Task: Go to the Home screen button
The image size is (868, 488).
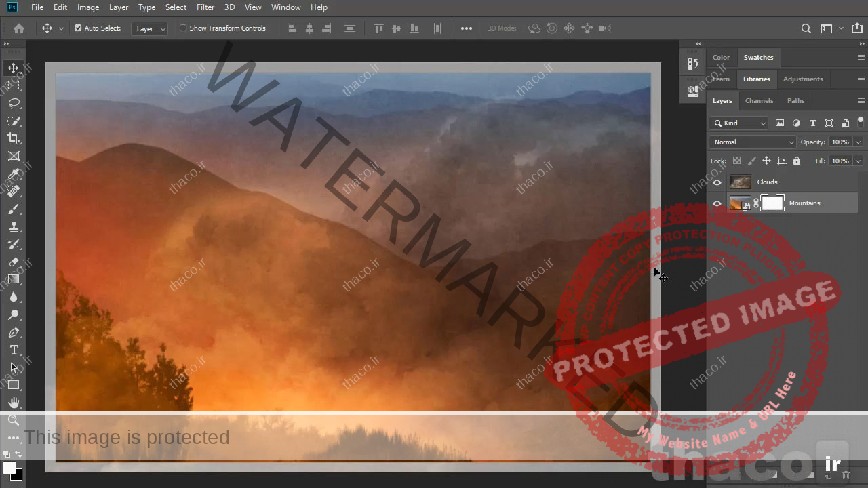Action: 19,28
